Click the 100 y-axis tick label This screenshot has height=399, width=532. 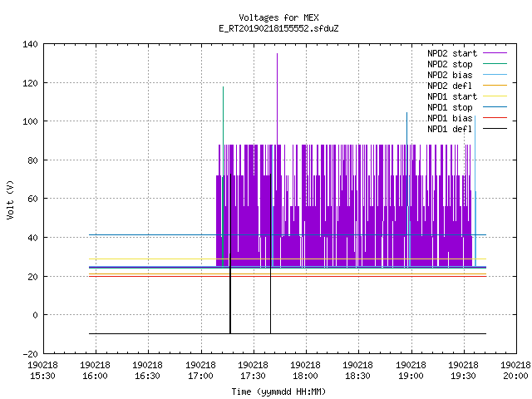point(30,121)
